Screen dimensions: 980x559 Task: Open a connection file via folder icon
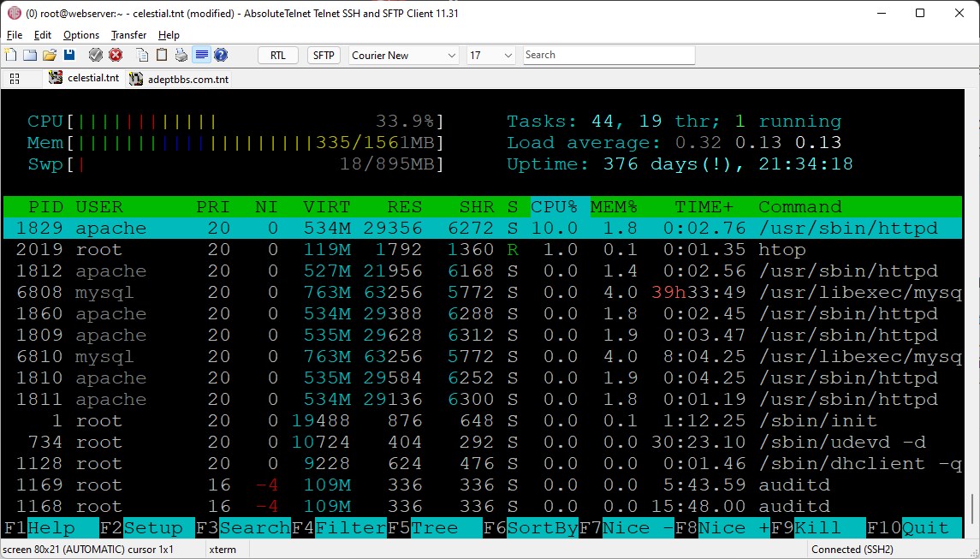[50, 55]
